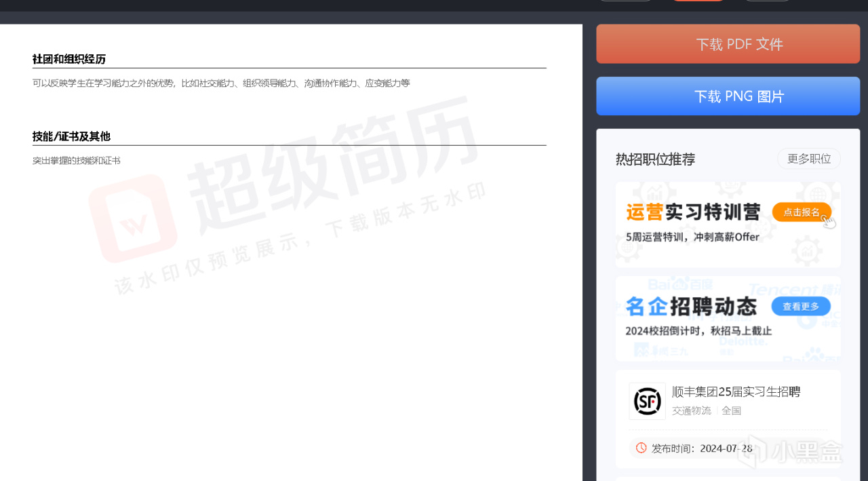Open the 运营实习特训营 banner
868x481 pixels.
pos(728,225)
